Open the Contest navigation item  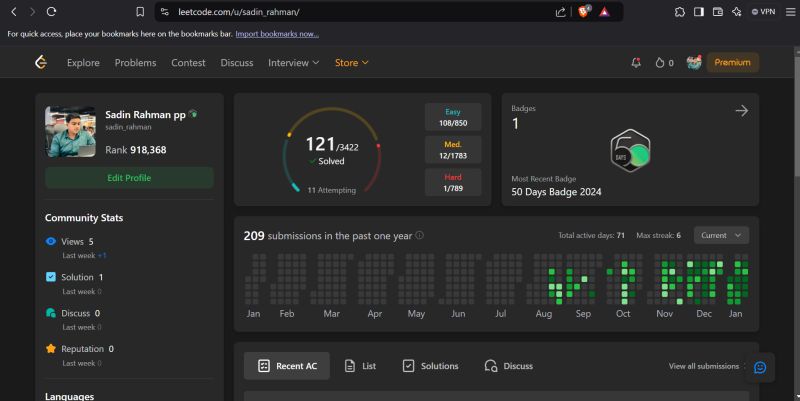click(x=188, y=63)
